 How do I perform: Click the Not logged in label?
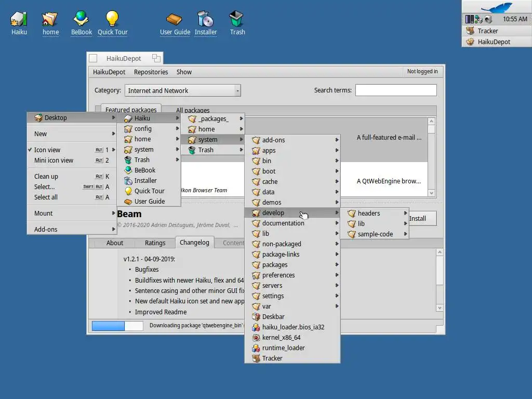422,71
